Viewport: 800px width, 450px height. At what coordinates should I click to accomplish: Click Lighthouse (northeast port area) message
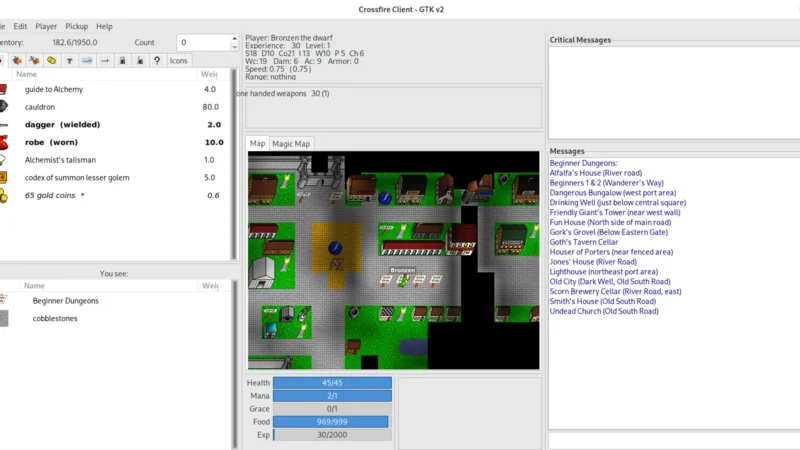604,272
